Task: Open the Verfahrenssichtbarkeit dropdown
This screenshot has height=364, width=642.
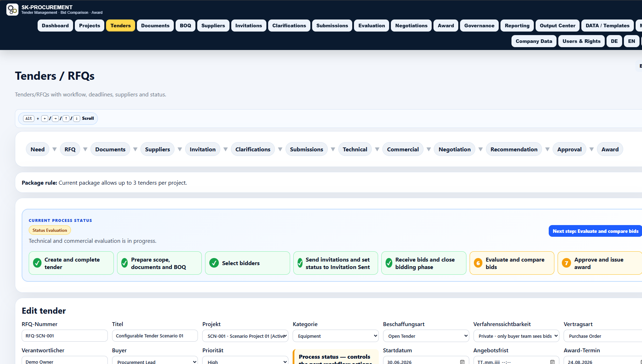Action: [x=516, y=336]
